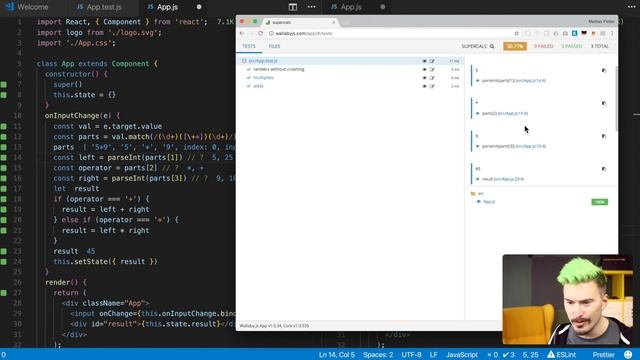The height and width of the screenshot is (360, 640).
Task: Select the 'multiplies' test
Action: click(263, 78)
